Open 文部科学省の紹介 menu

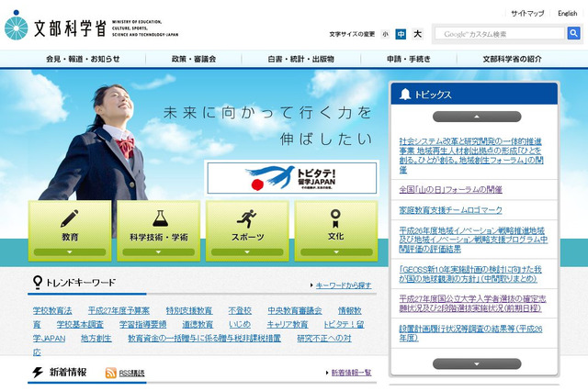(513, 59)
